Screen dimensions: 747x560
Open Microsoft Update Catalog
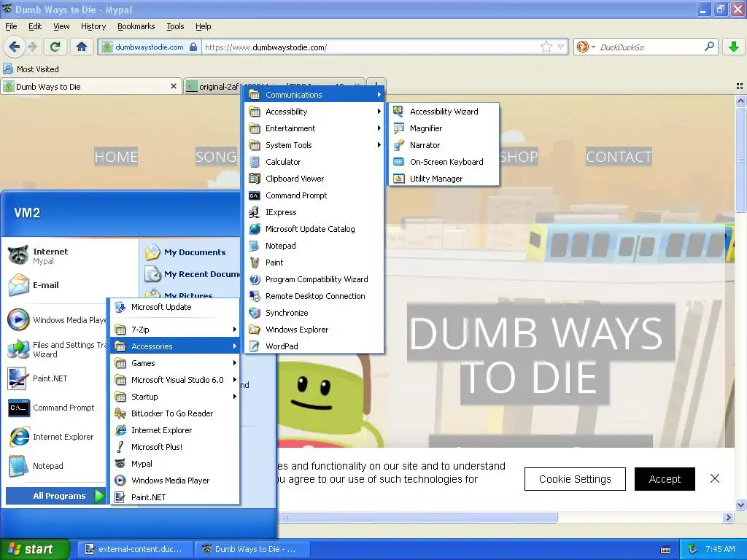(x=314, y=229)
